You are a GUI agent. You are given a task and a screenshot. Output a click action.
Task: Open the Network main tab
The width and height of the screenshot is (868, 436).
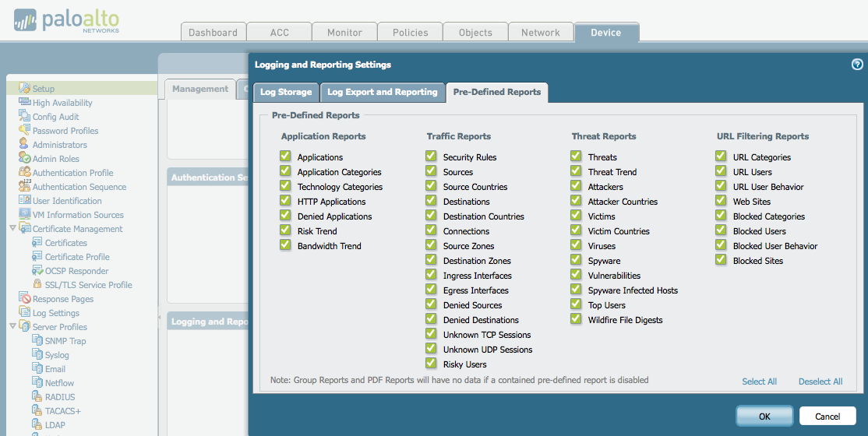(x=541, y=32)
